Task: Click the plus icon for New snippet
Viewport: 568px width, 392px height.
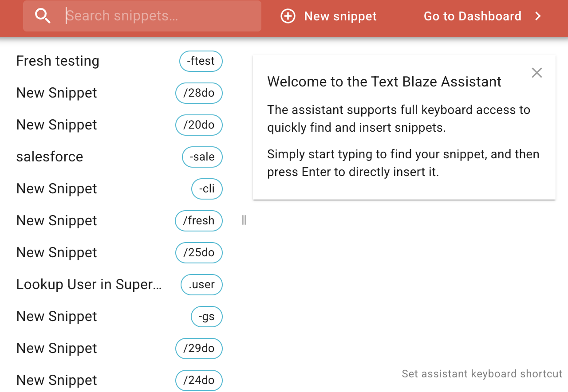Action: point(288,16)
